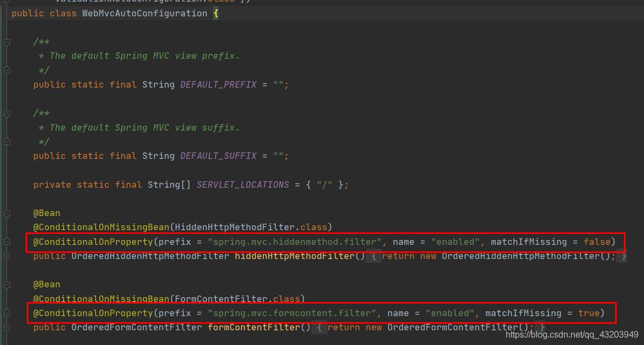This screenshot has height=345, width=644.
Task: Click comment text 'The default Spring MVC view prefix.'
Action: pos(144,56)
